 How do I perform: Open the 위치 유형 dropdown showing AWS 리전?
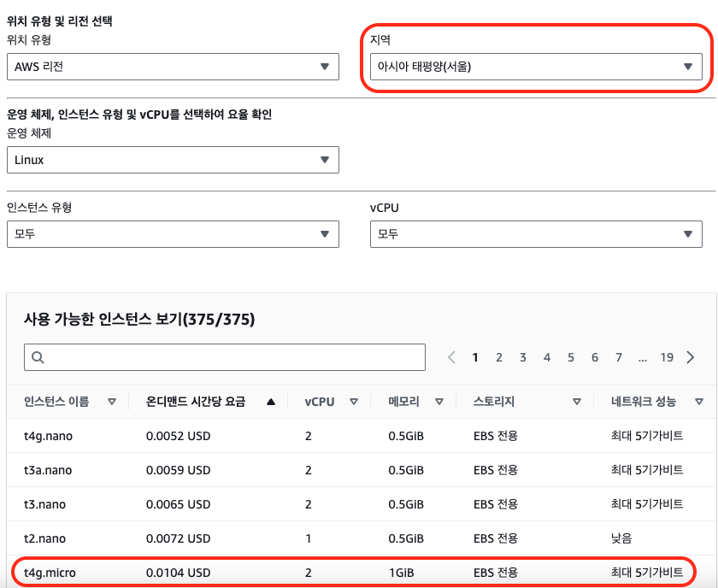173,67
